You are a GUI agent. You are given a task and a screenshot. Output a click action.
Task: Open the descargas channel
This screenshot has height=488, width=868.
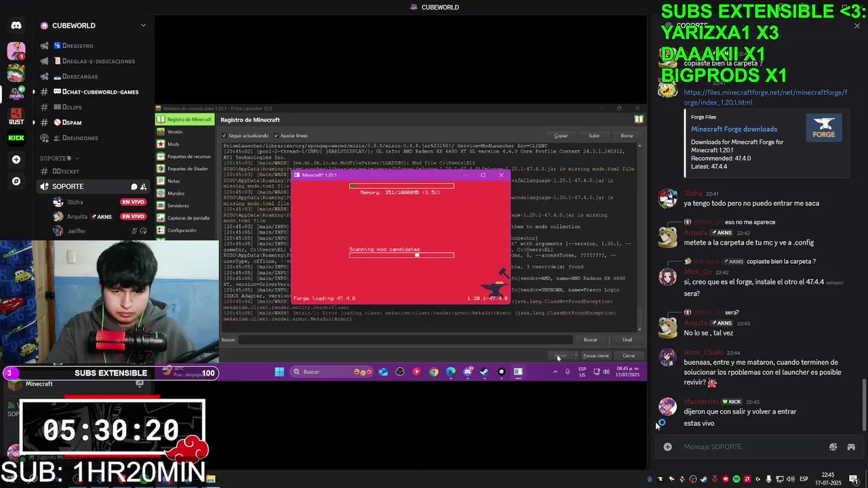(94, 77)
